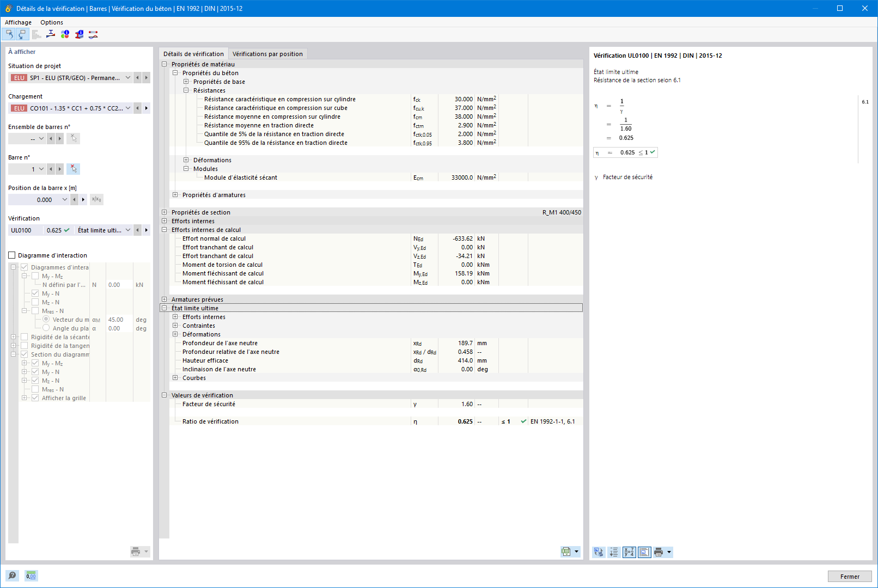
Task: Select next Barre n° with arrow
Action: click(60, 169)
